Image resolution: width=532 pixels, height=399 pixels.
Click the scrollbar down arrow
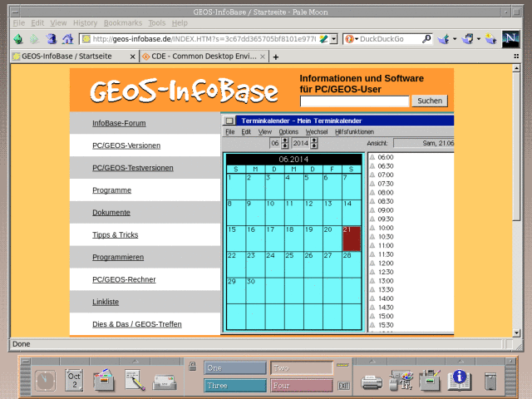pos(516,332)
